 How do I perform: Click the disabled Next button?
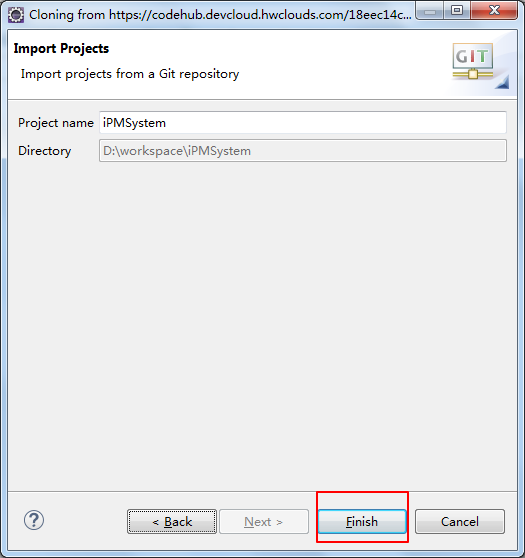(x=264, y=522)
